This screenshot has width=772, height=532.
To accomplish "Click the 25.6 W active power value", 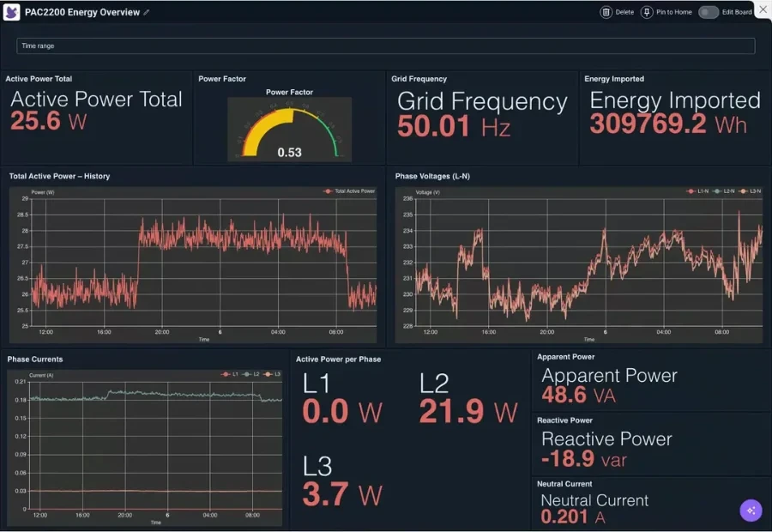I will click(x=48, y=121).
